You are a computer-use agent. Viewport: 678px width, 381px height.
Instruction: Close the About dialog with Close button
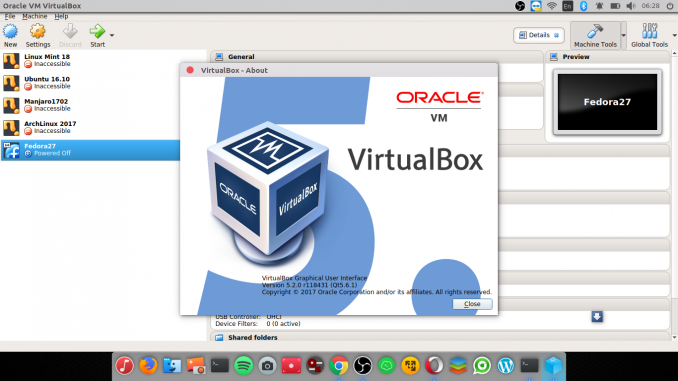tap(472, 304)
